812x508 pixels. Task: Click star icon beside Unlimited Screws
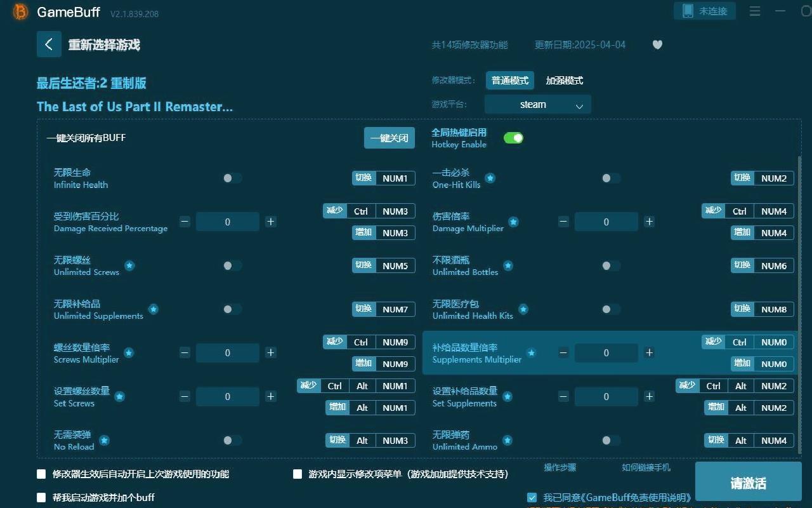point(129,266)
